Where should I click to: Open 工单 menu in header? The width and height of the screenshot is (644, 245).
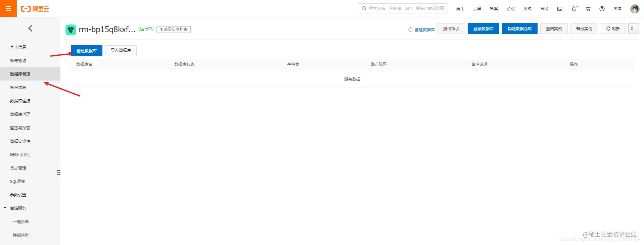(477, 9)
